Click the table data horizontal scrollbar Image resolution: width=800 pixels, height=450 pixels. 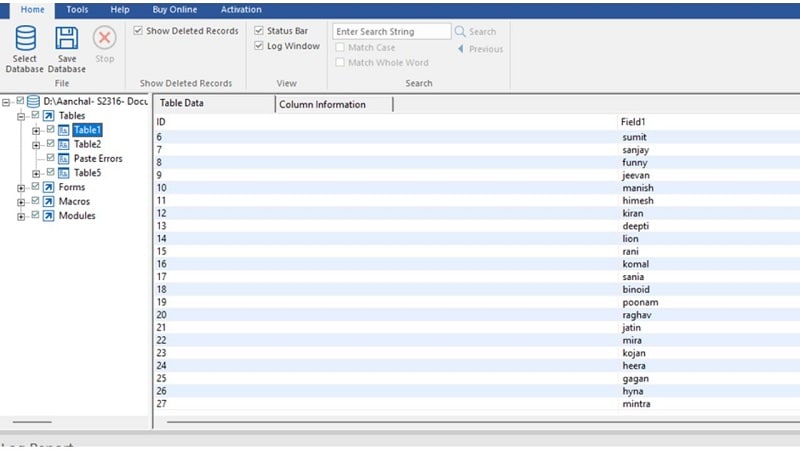(482, 422)
